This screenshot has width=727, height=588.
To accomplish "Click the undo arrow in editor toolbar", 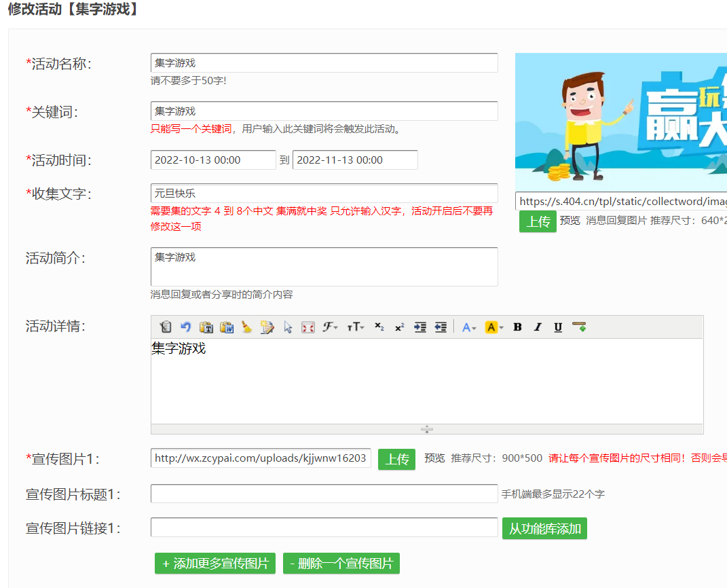I will coord(185,327).
